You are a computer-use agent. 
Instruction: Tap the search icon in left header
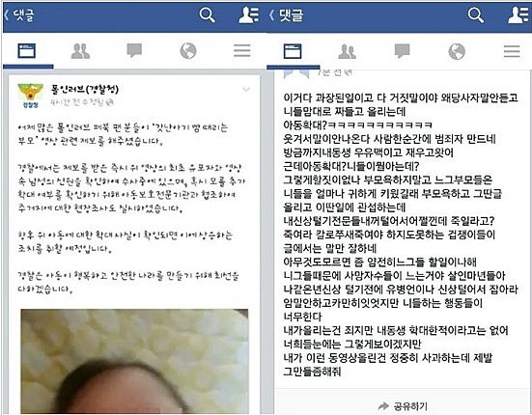(x=207, y=15)
